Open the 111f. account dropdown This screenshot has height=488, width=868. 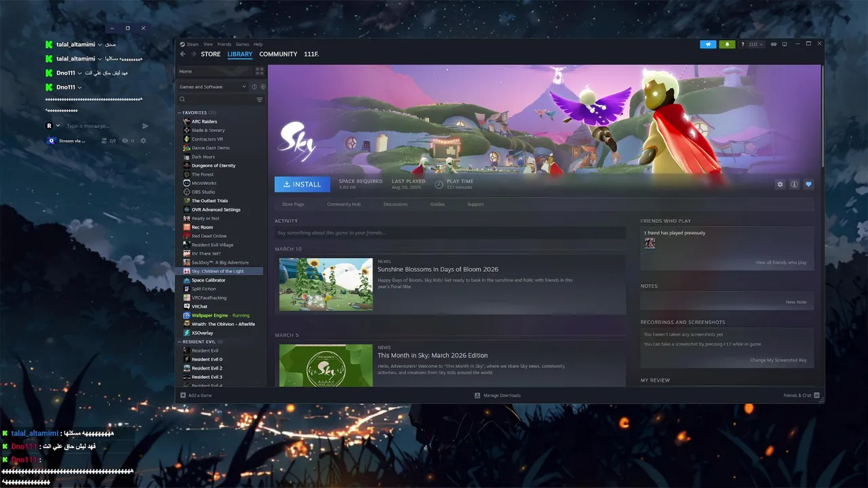[755, 44]
